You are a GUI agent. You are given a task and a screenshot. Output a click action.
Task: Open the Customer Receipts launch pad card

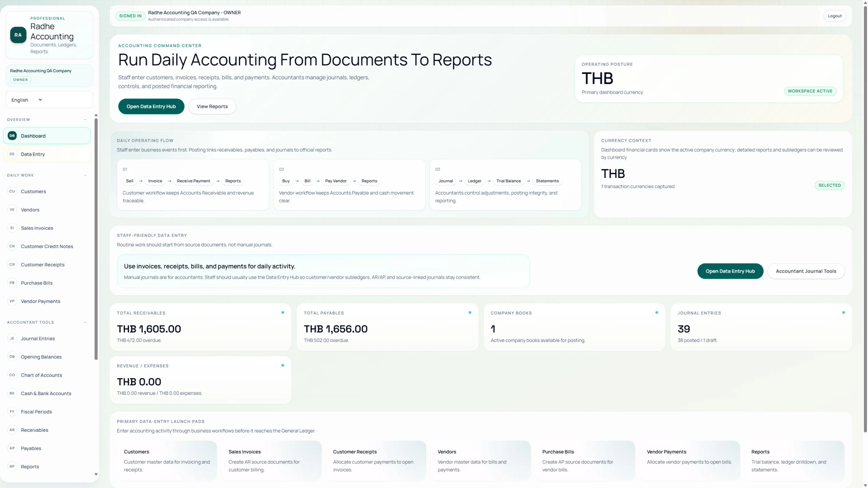pyautogui.click(x=376, y=461)
